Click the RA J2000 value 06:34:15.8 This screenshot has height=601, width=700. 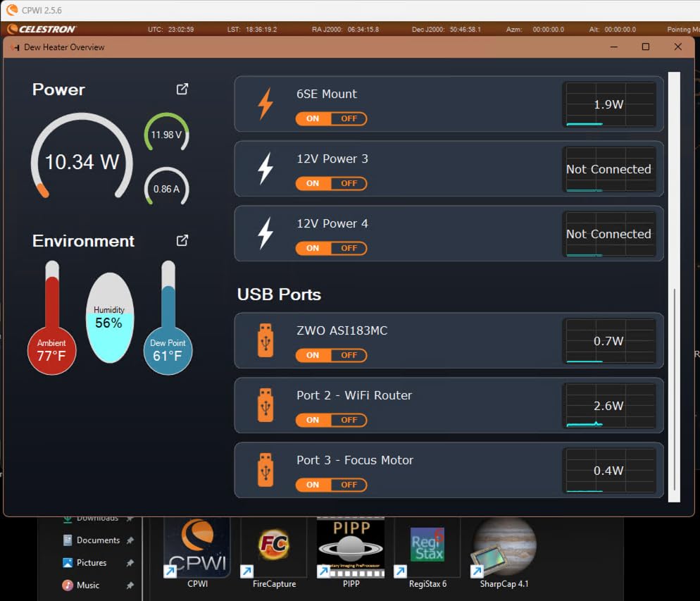click(363, 30)
